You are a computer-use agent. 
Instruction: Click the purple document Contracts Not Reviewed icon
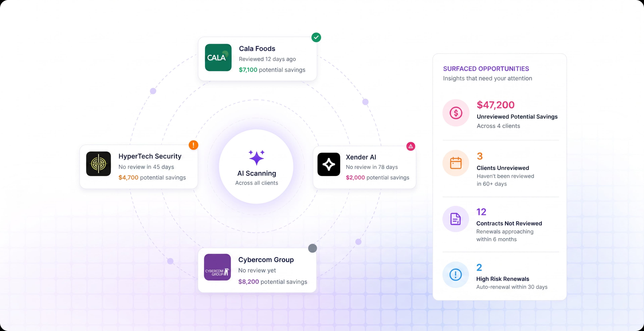tap(455, 219)
